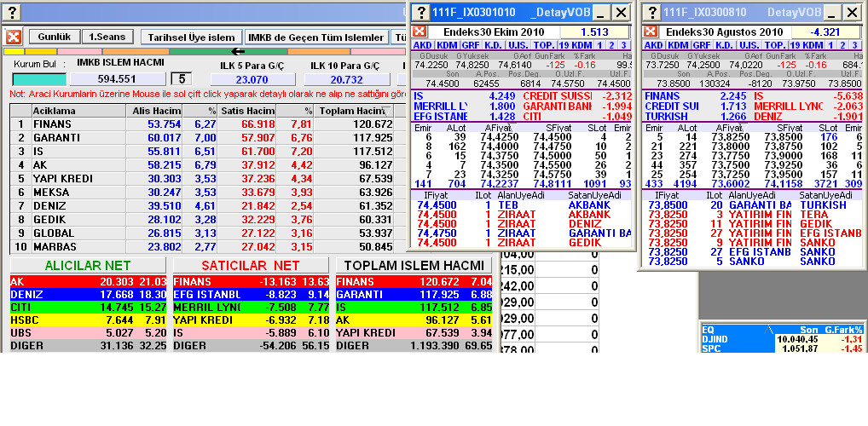Open Tarihsel Üye islem

[192, 37]
